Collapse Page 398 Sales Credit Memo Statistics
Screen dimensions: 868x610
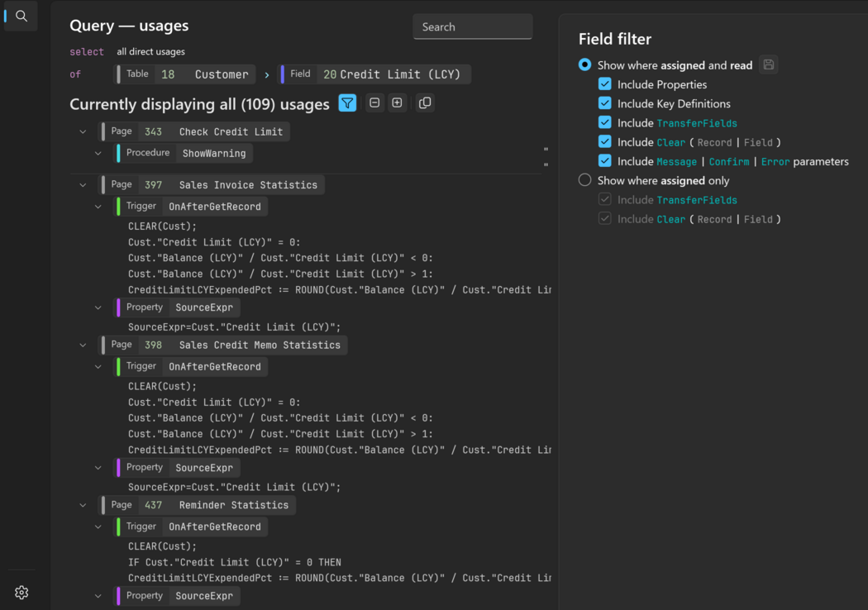[x=83, y=345]
